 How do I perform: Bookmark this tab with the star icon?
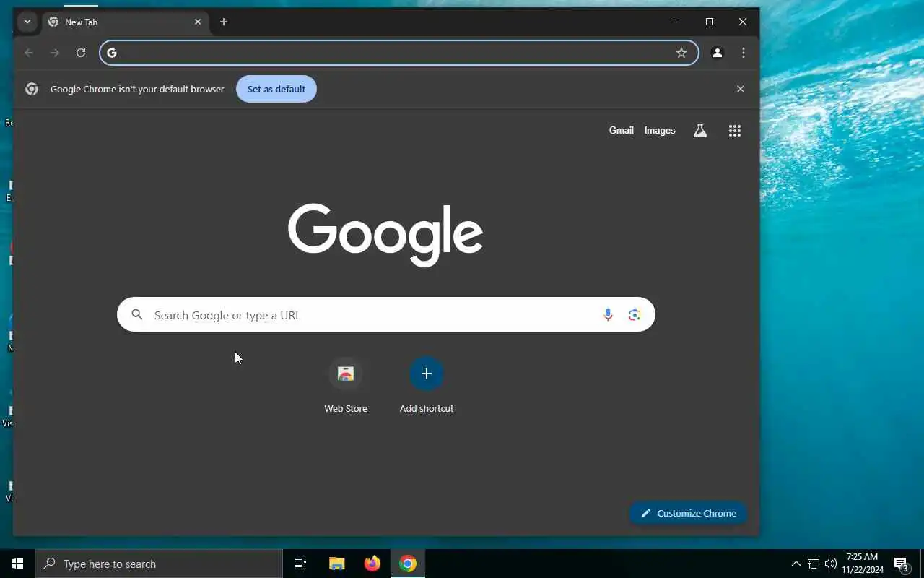point(681,53)
